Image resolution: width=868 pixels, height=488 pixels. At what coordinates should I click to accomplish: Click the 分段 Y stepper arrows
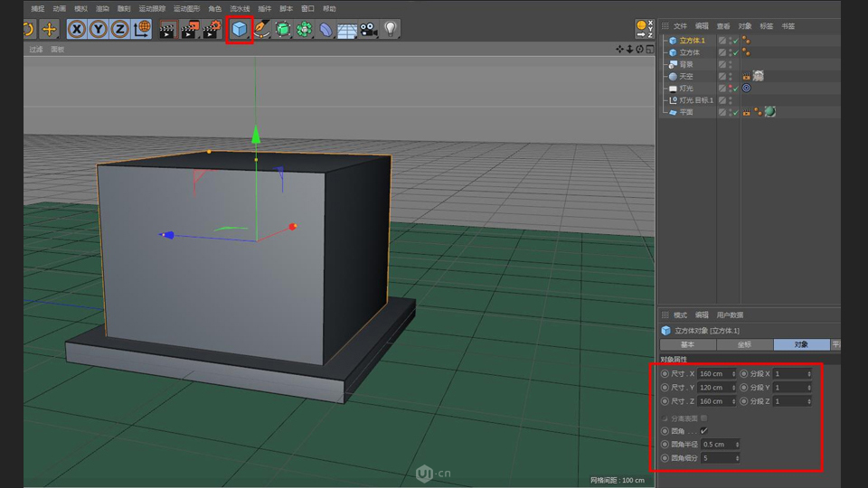[x=808, y=387]
